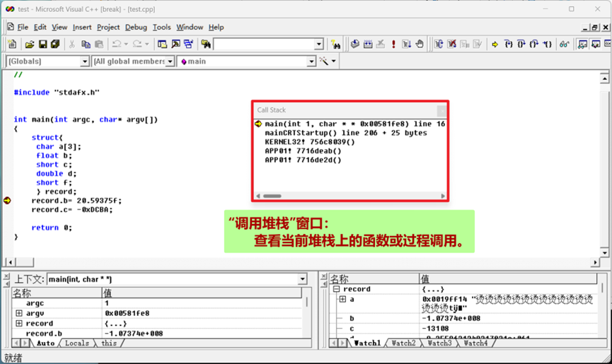Image resolution: width=612 pixels, height=364 pixels.
Task: Open the (Globals) class dropdown
Action: pos(85,61)
